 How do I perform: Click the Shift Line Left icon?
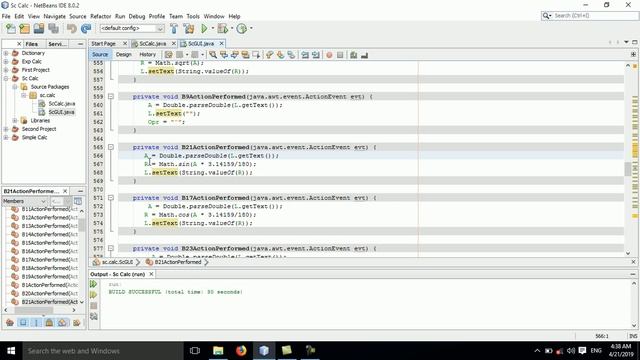pos(305,55)
